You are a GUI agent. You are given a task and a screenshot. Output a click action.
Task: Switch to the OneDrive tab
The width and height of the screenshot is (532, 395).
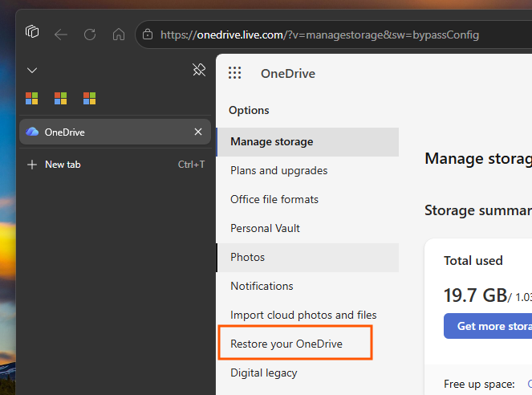[115, 132]
